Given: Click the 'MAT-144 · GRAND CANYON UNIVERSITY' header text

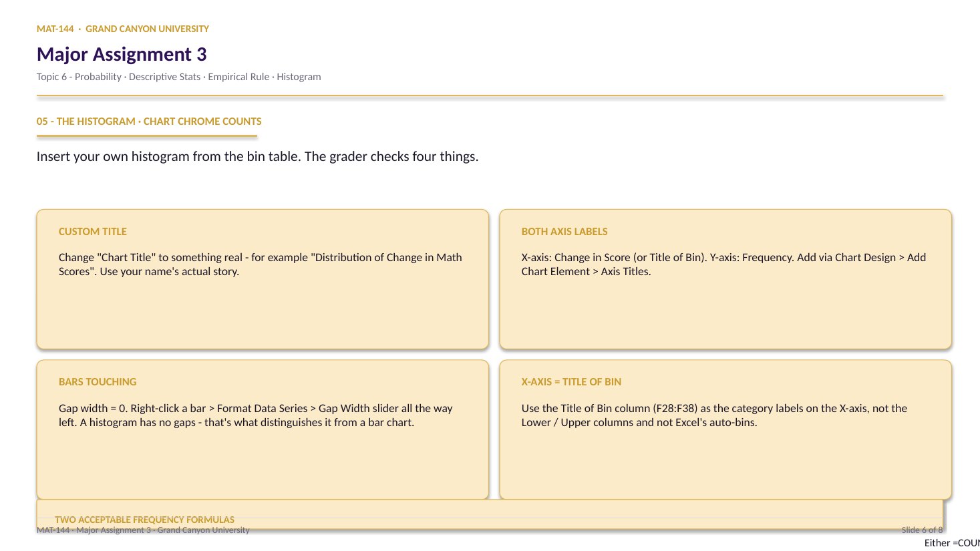Looking at the screenshot, I should [x=123, y=29].
